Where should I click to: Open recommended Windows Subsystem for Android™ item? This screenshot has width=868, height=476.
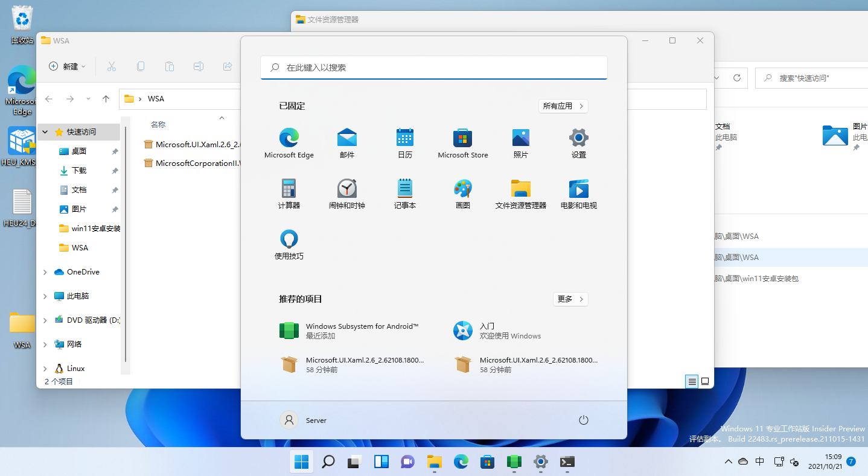click(352, 331)
